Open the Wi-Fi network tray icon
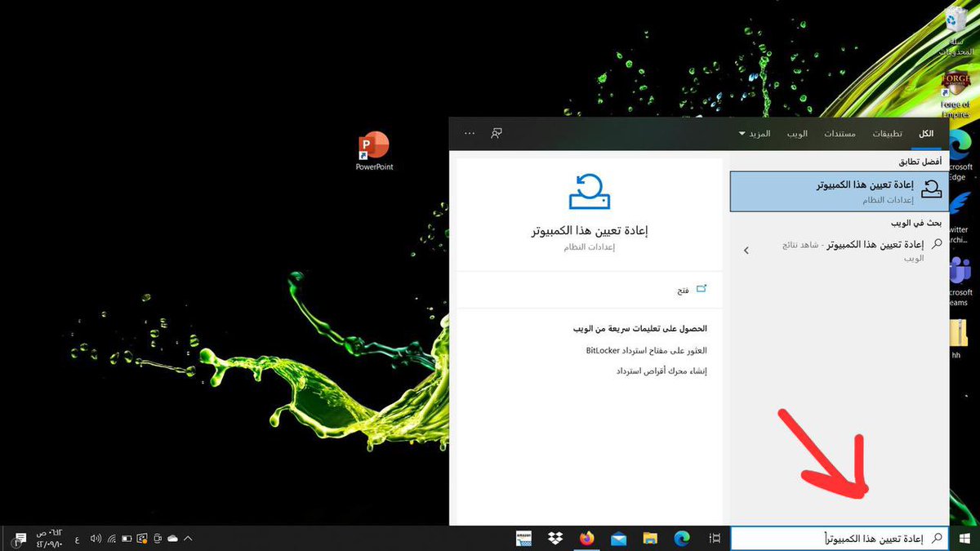Image resolution: width=980 pixels, height=551 pixels. 111,539
